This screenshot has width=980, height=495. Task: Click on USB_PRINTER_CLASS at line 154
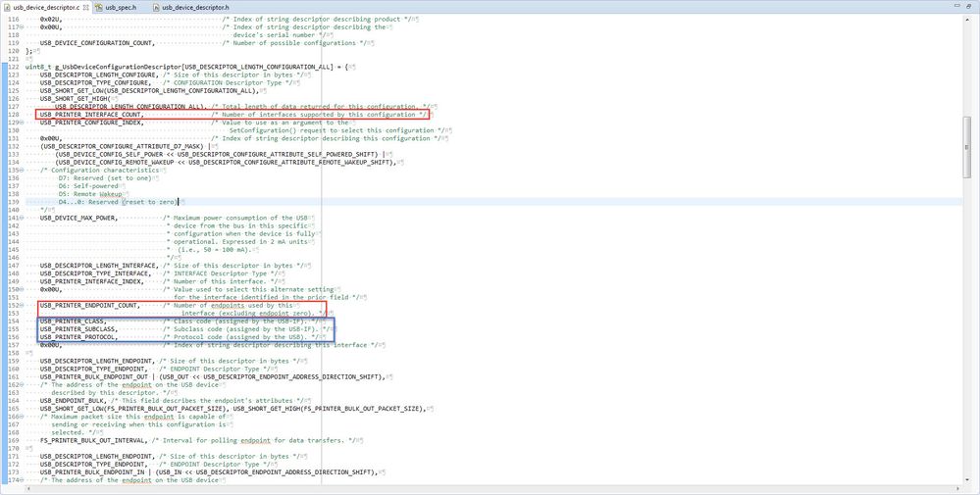73,322
